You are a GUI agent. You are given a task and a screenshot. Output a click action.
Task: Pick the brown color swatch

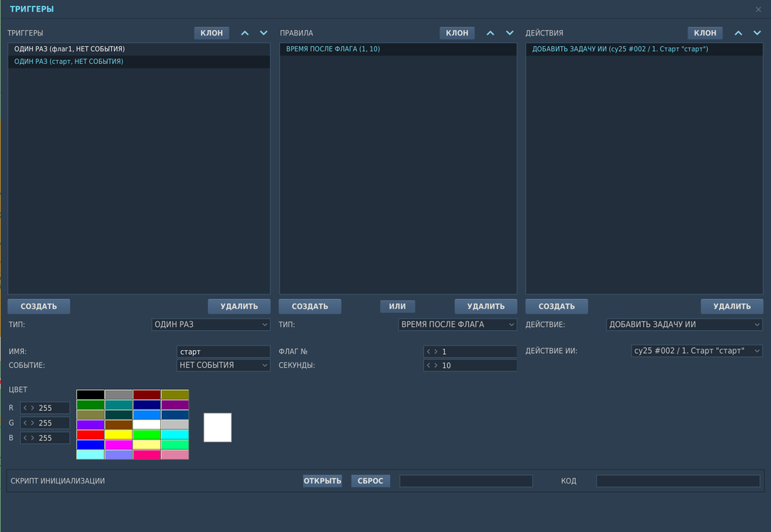pos(119,424)
